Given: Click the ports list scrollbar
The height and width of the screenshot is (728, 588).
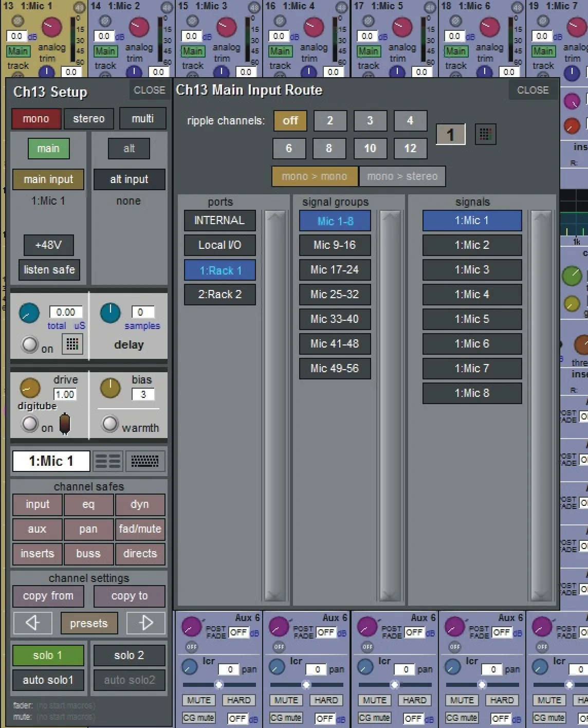Looking at the screenshot, I should click(x=275, y=406).
